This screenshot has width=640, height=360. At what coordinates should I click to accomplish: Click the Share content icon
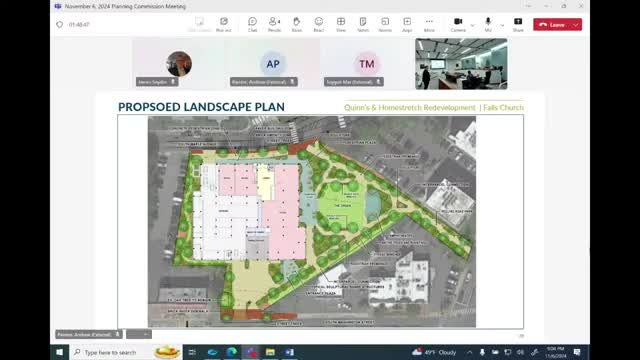click(x=518, y=24)
